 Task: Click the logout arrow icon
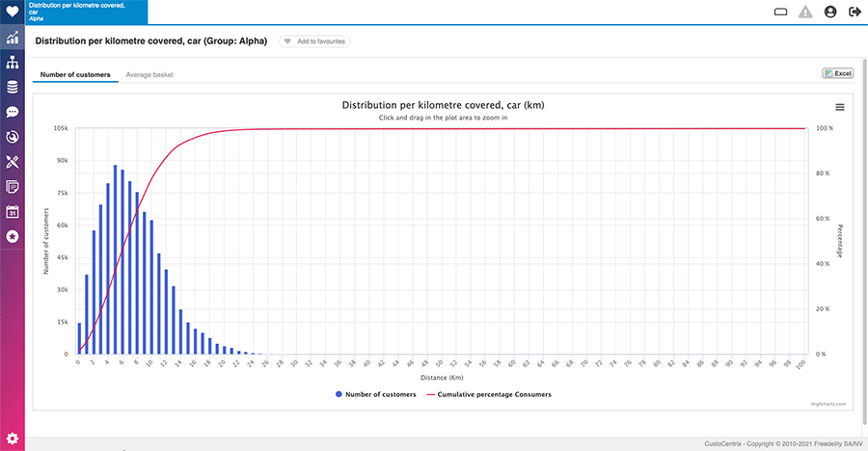pos(854,13)
